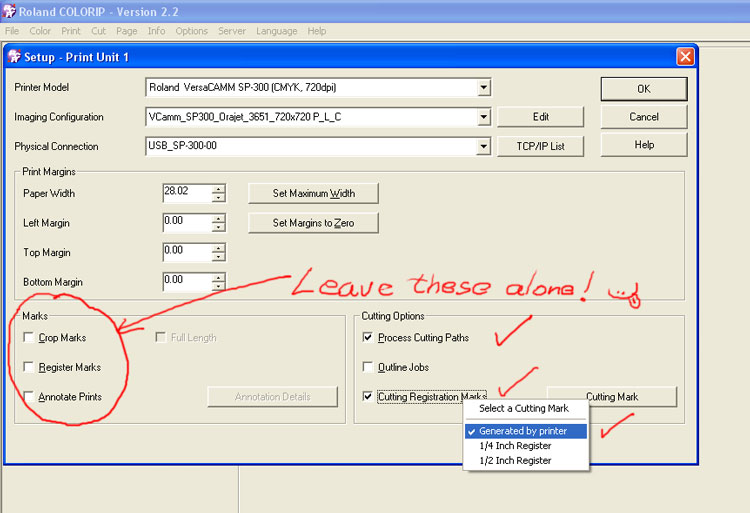Toggle the disabled Full Length checkbox
The width and height of the screenshot is (750, 513).
pos(161,338)
